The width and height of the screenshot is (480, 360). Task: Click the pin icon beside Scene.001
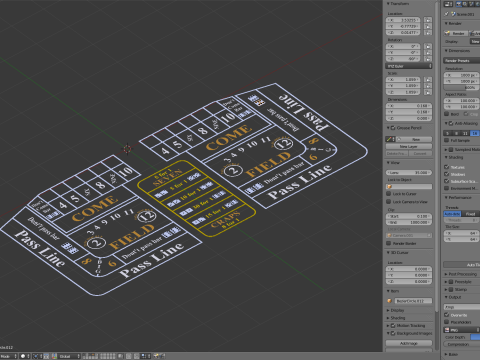pos(447,14)
